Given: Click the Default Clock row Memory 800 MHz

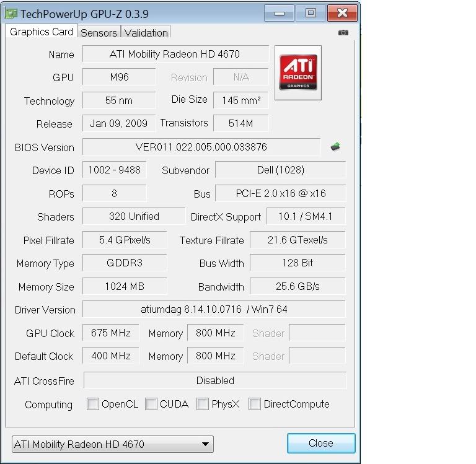Looking at the screenshot, I should point(216,356).
